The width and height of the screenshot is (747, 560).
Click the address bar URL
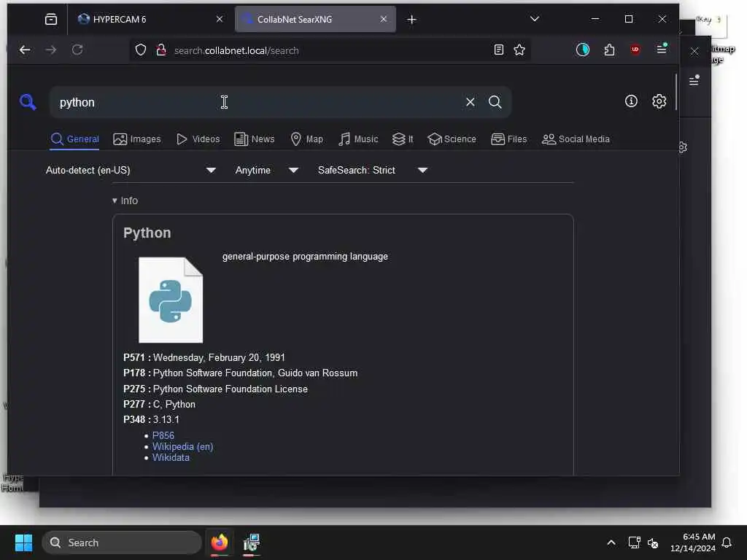(236, 50)
